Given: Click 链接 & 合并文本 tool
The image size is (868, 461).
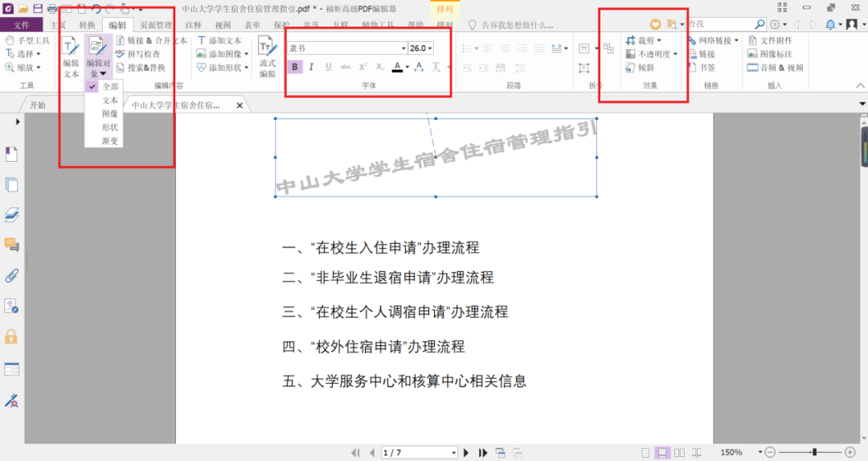Looking at the screenshot, I should point(151,40).
